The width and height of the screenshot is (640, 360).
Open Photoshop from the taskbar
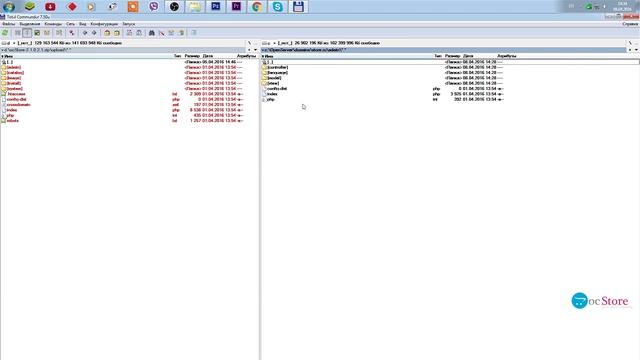(216, 7)
